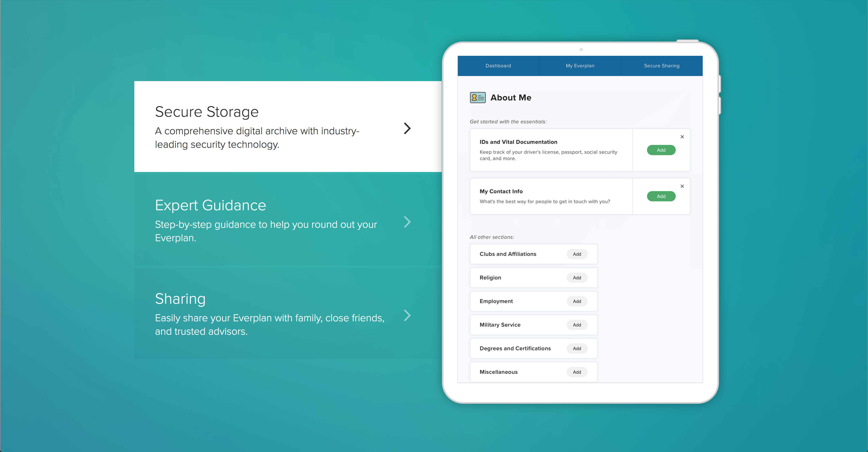This screenshot has width=868, height=452.
Task: Select the Secure Storage heading
Action: click(207, 112)
